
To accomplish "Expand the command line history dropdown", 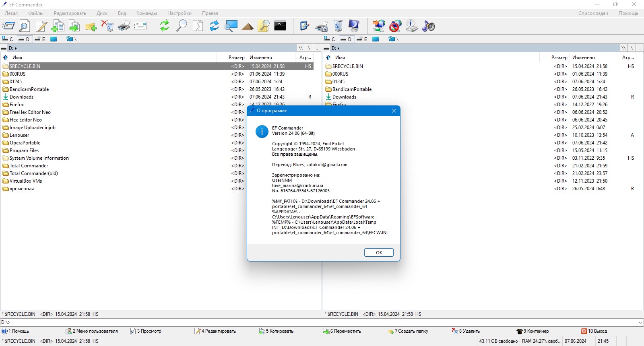I will 640,322.
